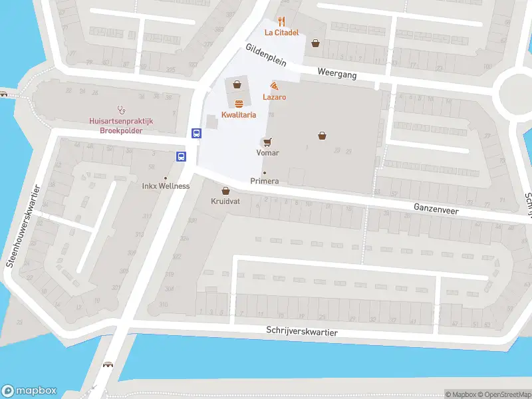Select the Kruidvat shopping basket icon
This screenshot has width=532, height=399.
pos(225,191)
